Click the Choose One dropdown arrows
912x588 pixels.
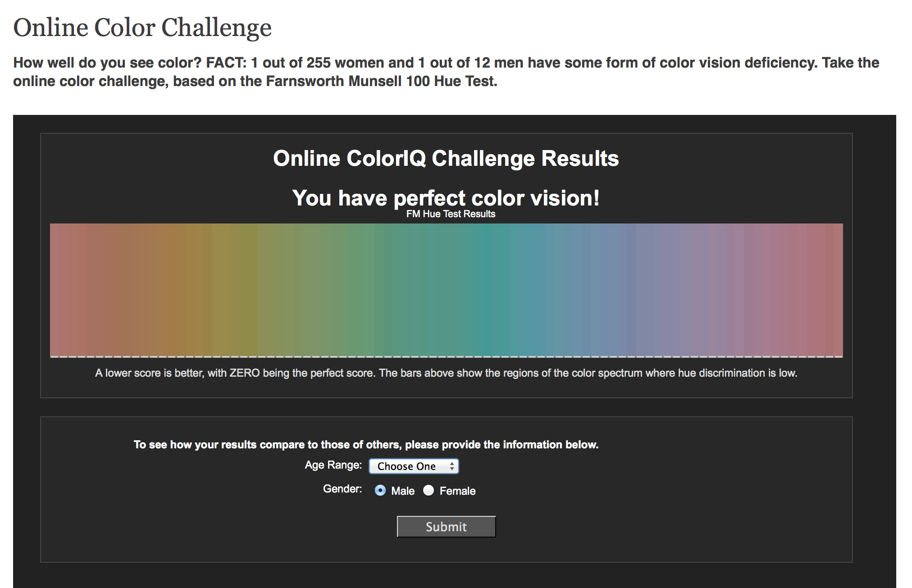(x=452, y=466)
